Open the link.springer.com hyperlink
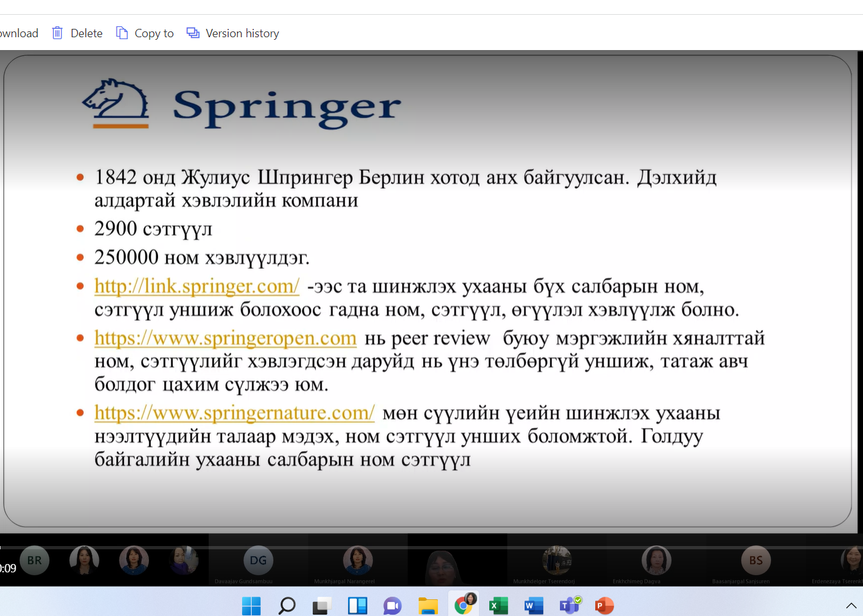Image resolution: width=863 pixels, height=616 pixels. point(196,286)
